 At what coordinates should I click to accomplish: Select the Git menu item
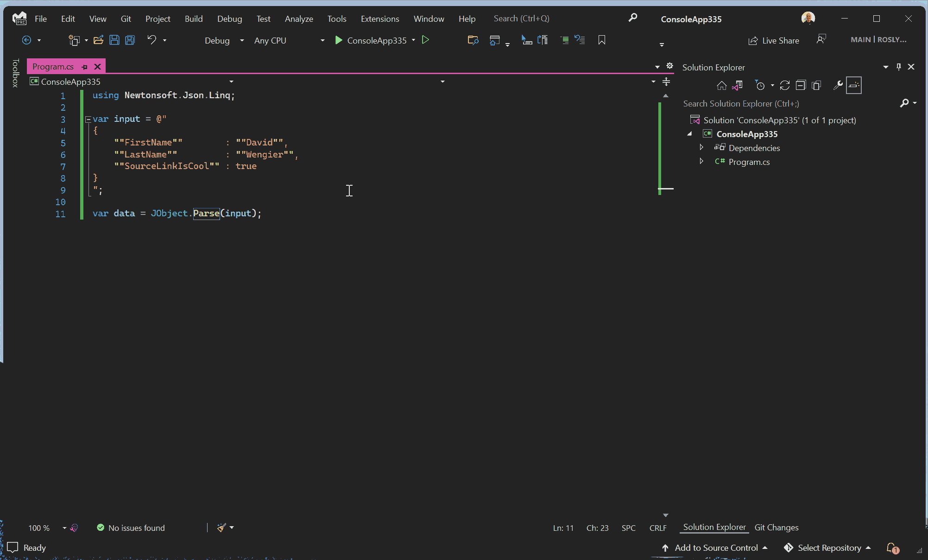point(125,18)
